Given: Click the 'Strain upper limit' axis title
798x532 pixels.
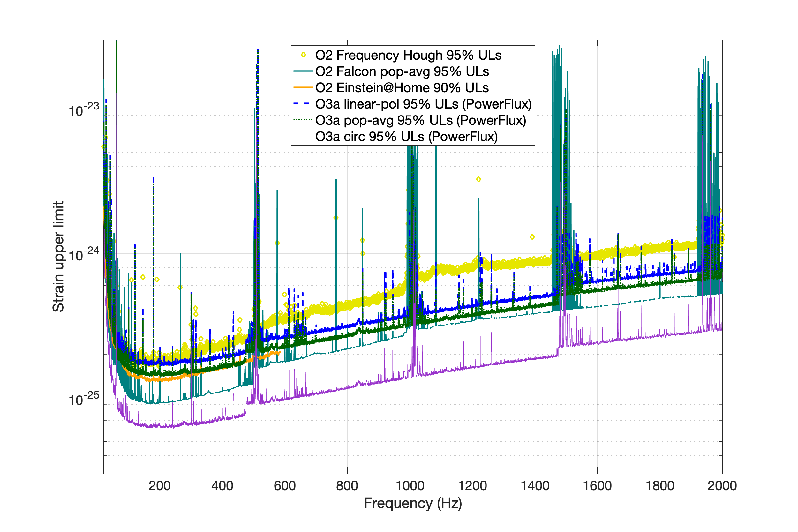Looking at the screenshot, I should coord(58,257).
